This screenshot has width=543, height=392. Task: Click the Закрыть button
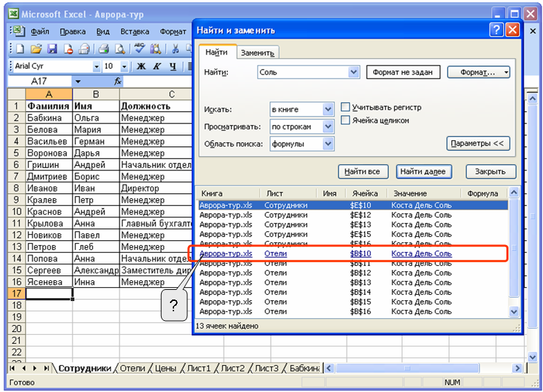coord(490,171)
